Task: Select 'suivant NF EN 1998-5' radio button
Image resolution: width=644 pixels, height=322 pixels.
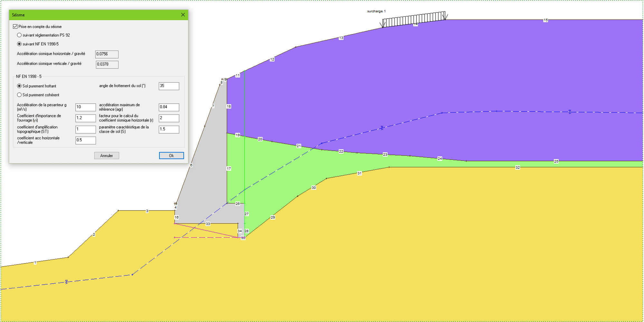Action: 19,44
